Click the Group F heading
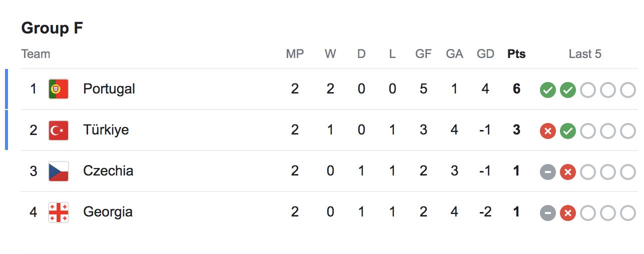This screenshot has height=254, width=644. pos(52,28)
